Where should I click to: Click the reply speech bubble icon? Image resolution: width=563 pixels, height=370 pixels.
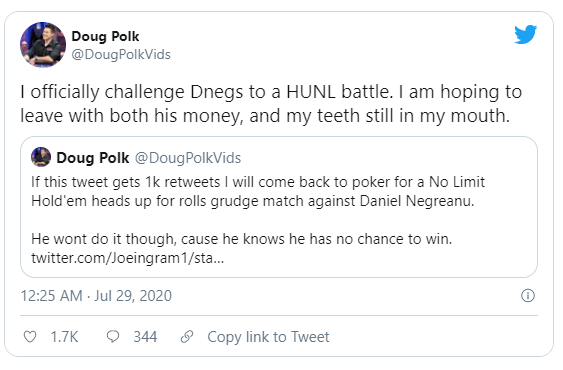113,336
